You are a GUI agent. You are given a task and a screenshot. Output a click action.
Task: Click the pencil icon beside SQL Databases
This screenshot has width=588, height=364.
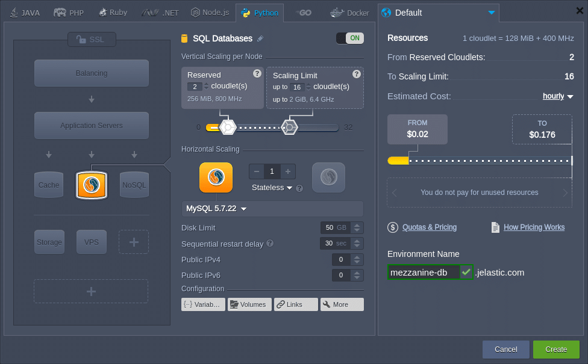pos(260,39)
